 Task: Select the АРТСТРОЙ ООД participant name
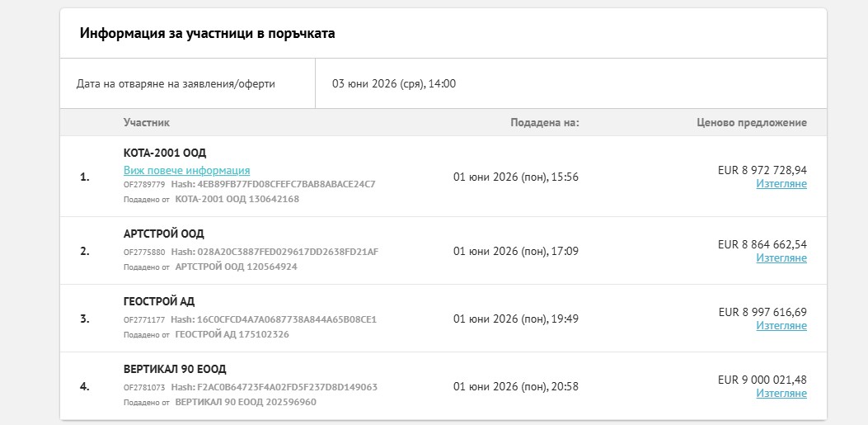163,234
